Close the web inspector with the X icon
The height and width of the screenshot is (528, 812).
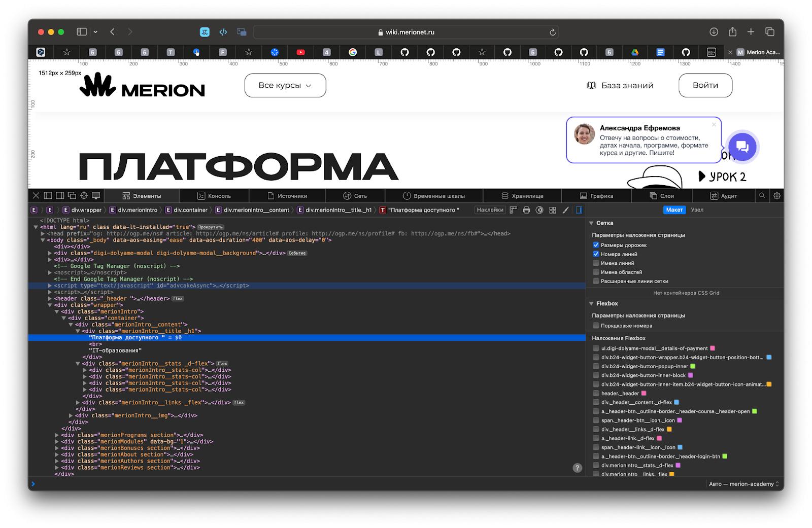[x=36, y=196]
